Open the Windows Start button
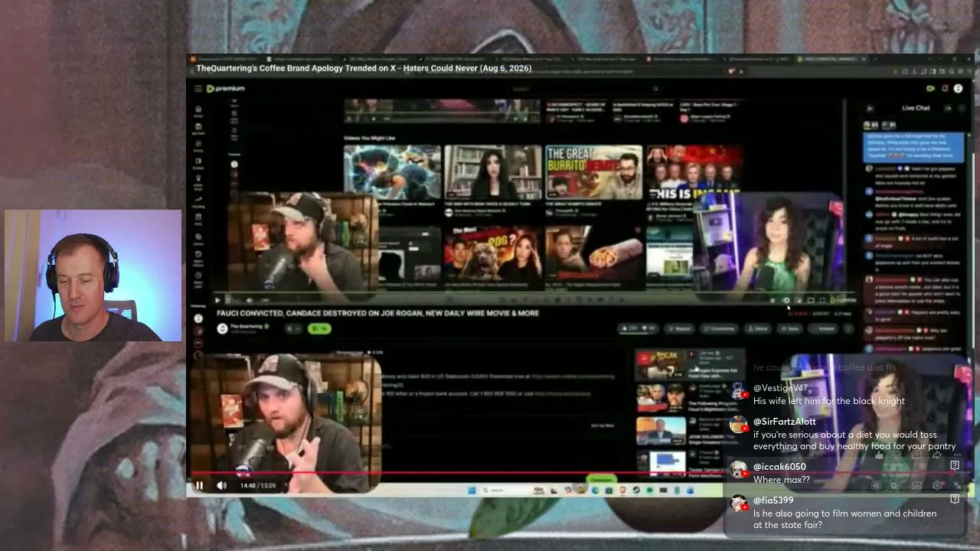The image size is (980, 551). click(x=471, y=490)
